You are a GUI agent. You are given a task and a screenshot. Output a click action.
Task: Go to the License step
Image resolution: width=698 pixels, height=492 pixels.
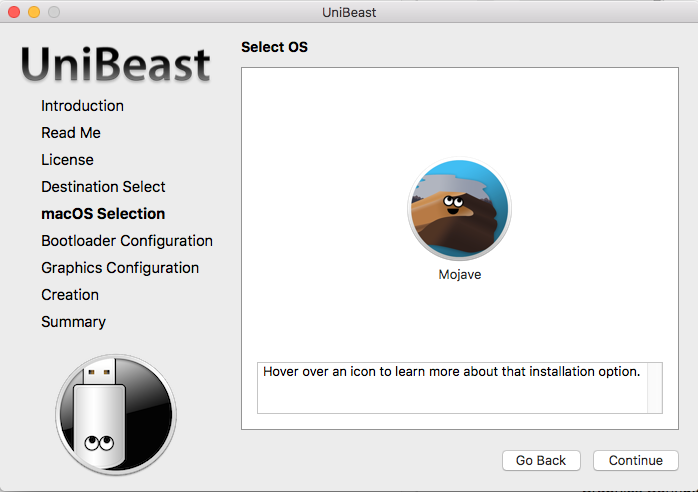pos(67,160)
